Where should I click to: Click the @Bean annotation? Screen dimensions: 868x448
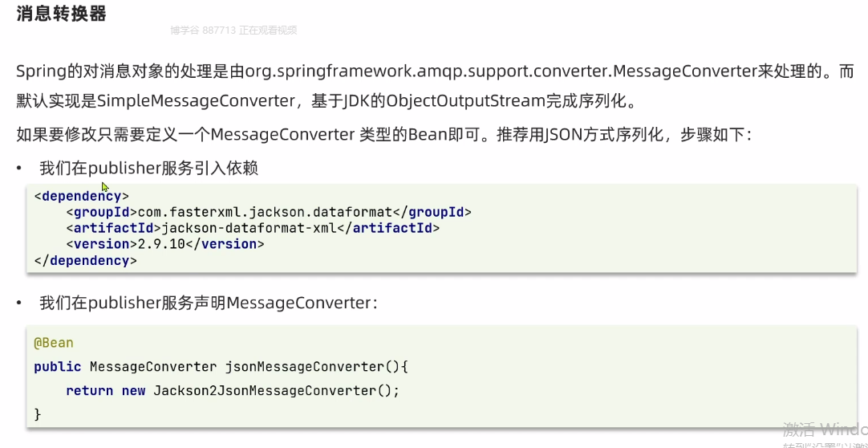(x=54, y=343)
